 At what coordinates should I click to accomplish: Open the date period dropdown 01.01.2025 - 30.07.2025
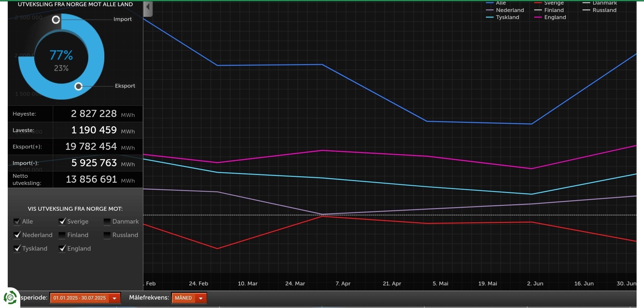coord(85,298)
